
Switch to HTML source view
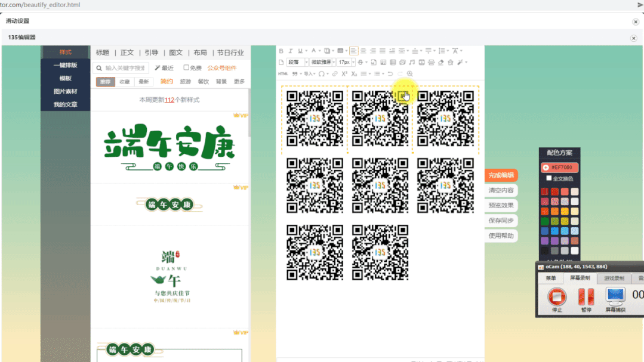(x=283, y=74)
